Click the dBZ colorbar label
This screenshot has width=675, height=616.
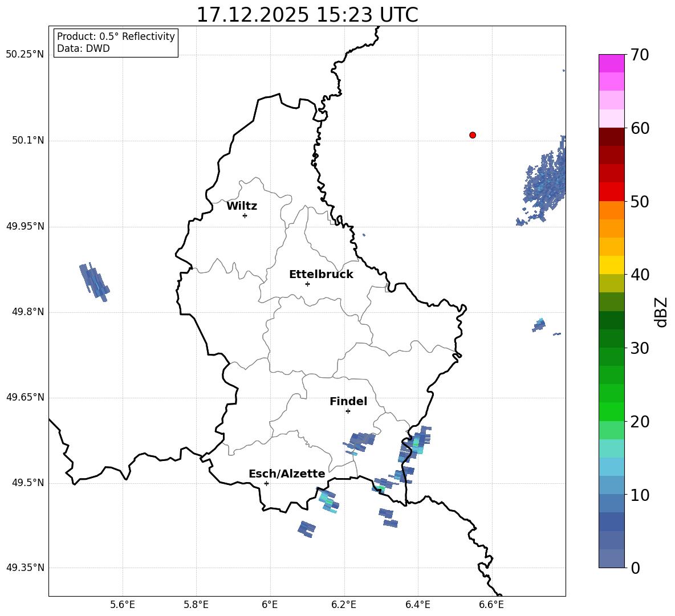point(661,312)
